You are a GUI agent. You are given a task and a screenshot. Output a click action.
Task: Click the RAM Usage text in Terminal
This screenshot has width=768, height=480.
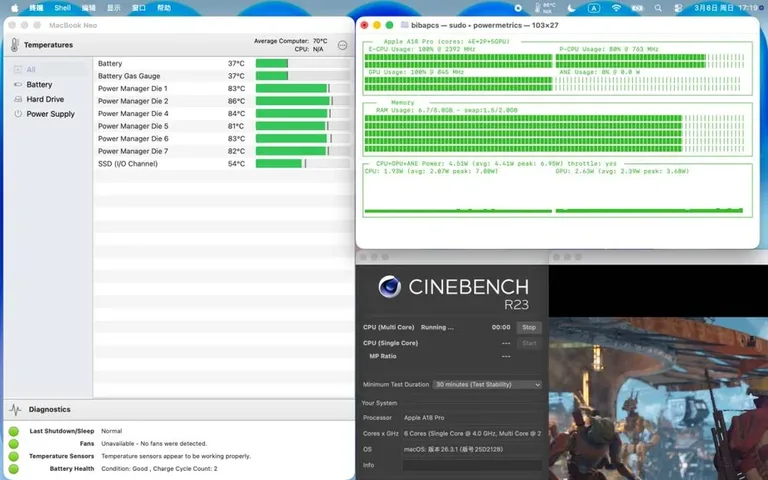coord(446,110)
